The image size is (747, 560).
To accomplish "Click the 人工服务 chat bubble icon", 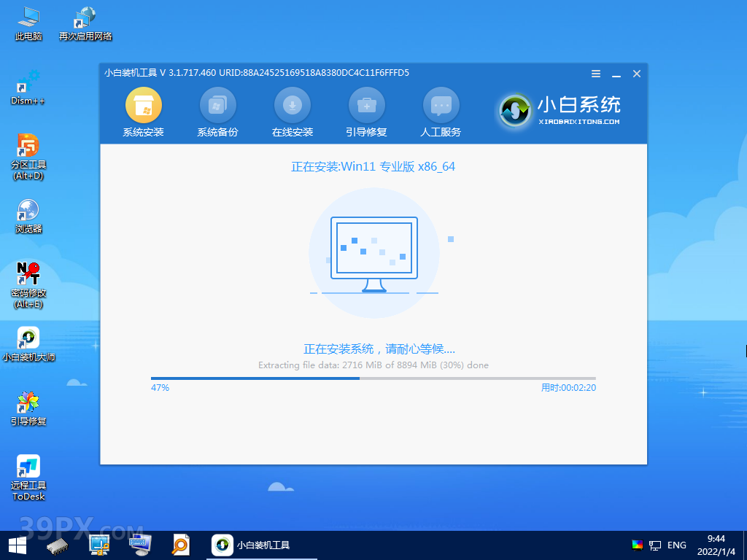I will (x=441, y=106).
